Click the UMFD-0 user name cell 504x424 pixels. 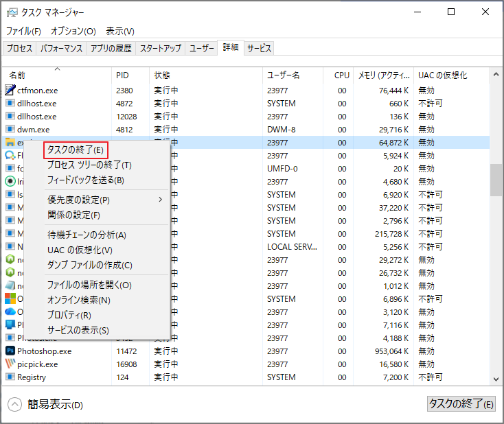(x=282, y=169)
